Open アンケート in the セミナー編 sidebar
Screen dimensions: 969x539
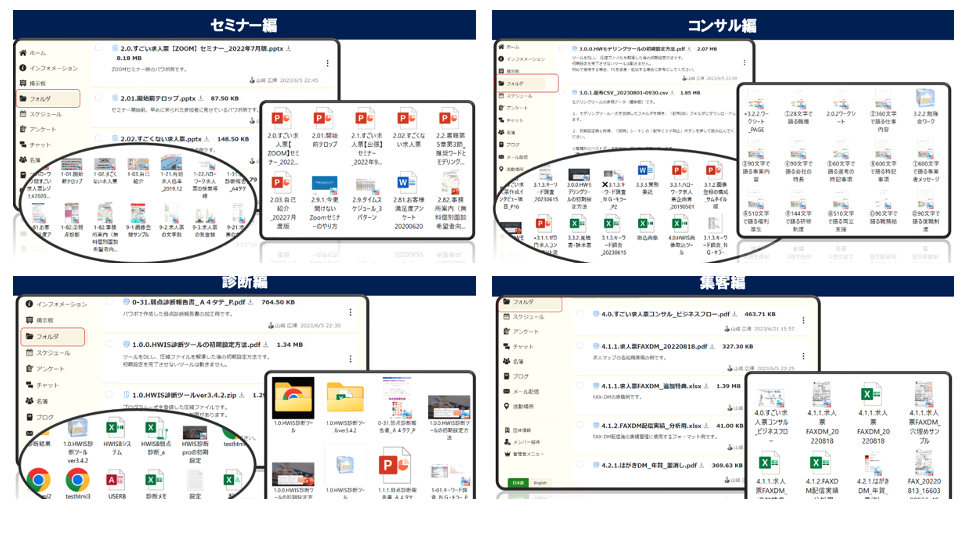coord(38,129)
